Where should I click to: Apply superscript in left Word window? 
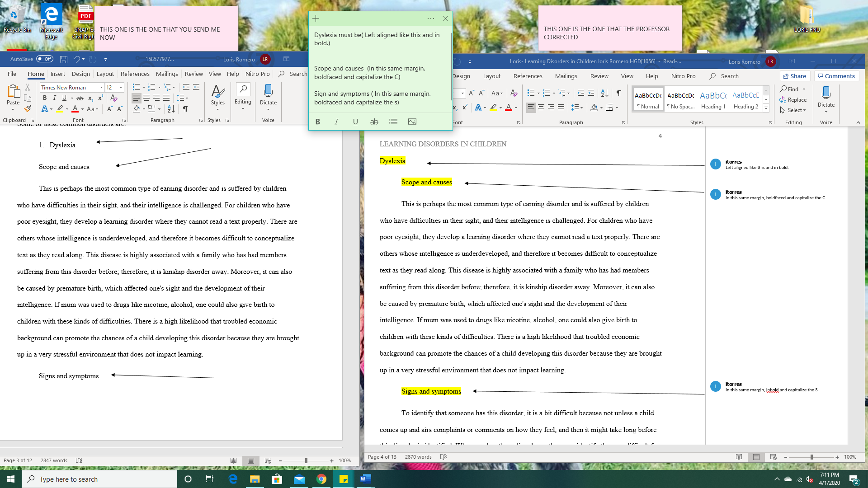[x=100, y=98]
